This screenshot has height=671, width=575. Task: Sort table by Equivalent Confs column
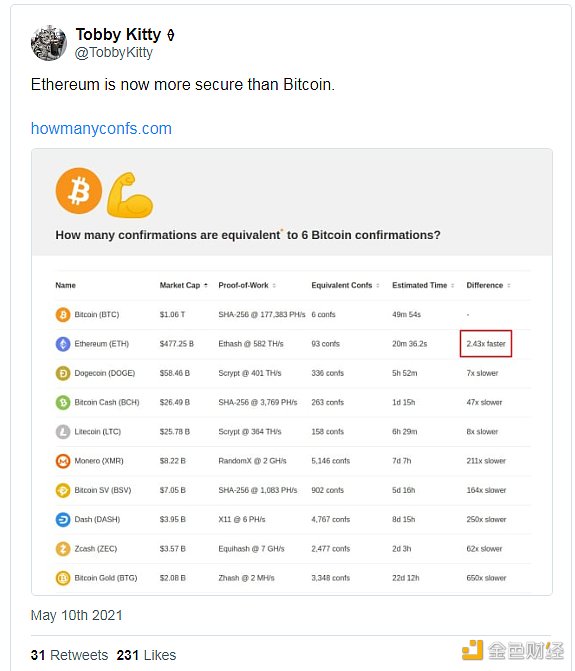point(345,285)
